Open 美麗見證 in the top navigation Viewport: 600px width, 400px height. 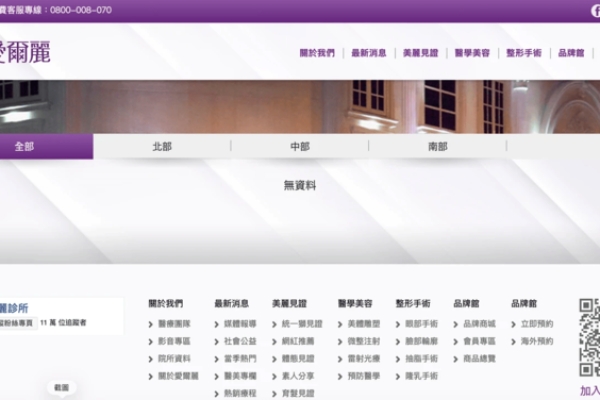[420, 53]
